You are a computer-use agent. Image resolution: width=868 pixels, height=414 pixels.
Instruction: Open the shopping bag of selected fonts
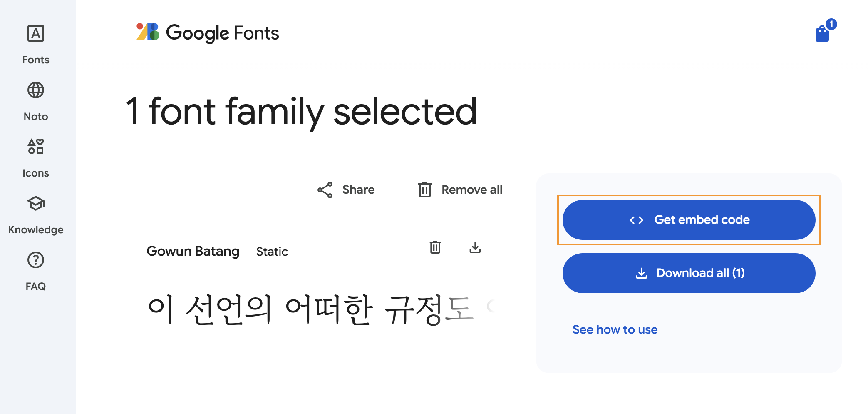pos(822,34)
